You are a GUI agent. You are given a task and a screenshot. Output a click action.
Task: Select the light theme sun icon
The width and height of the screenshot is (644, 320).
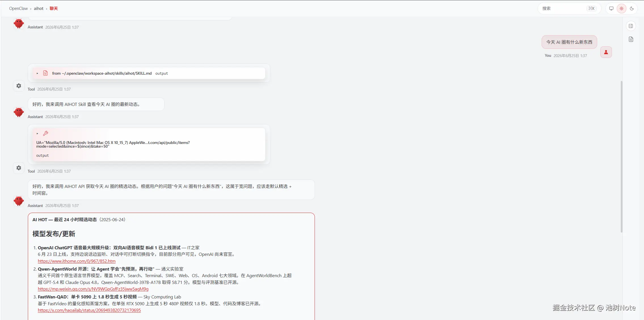click(622, 9)
